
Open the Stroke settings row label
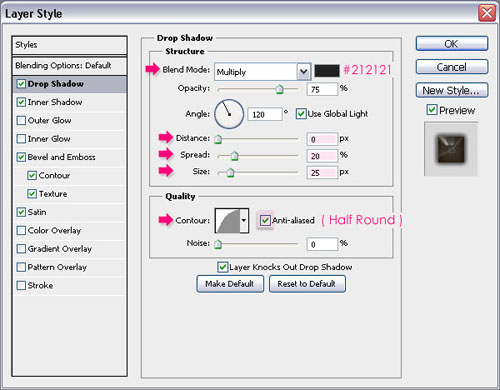tap(40, 285)
